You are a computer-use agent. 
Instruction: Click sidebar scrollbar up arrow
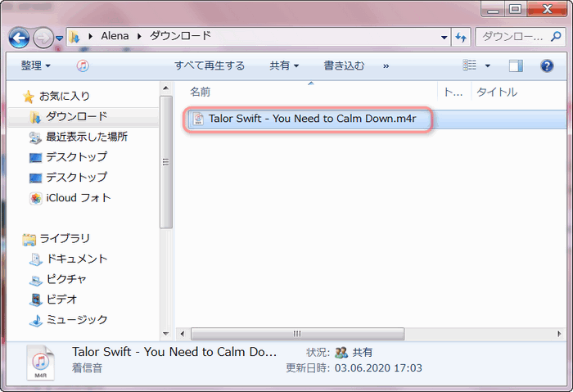click(166, 88)
